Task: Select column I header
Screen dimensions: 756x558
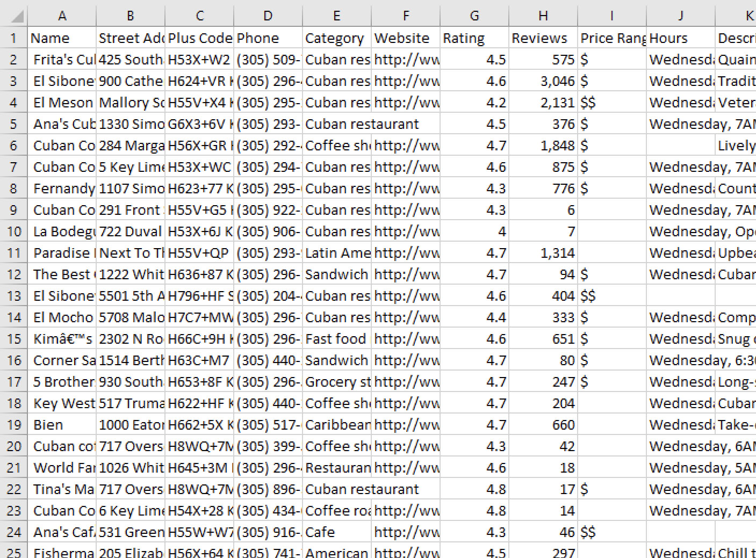Action: (x=612, y=16)
